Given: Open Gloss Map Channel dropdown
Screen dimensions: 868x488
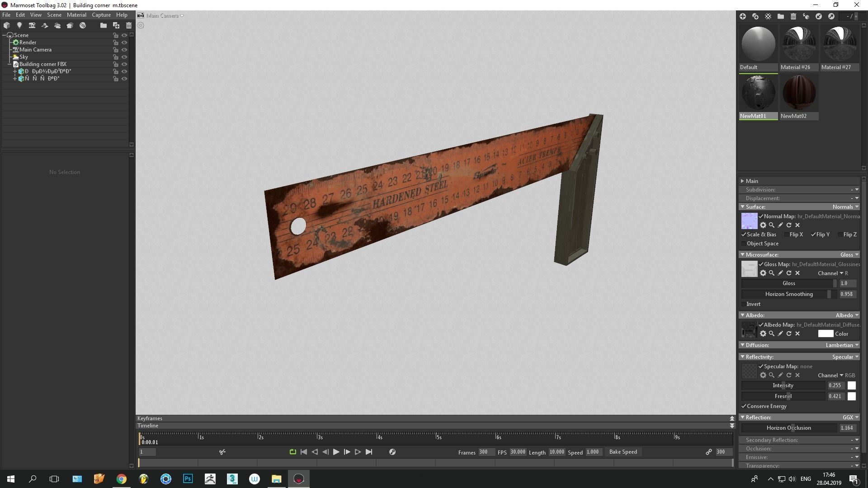Looking at the screenshot, I should [x=833, y=273].
